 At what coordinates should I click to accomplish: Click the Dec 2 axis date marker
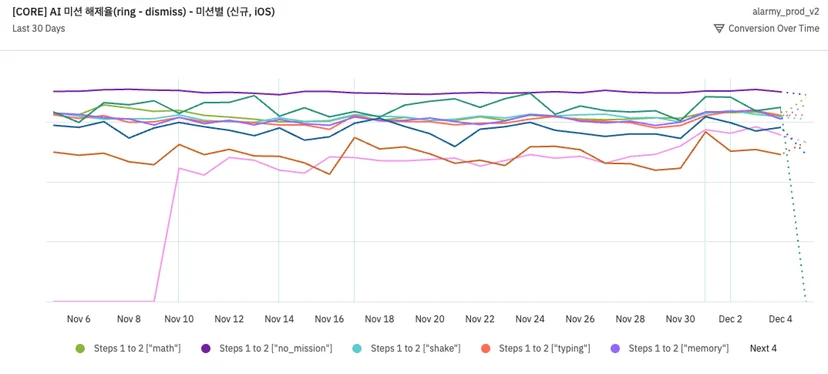731,319
